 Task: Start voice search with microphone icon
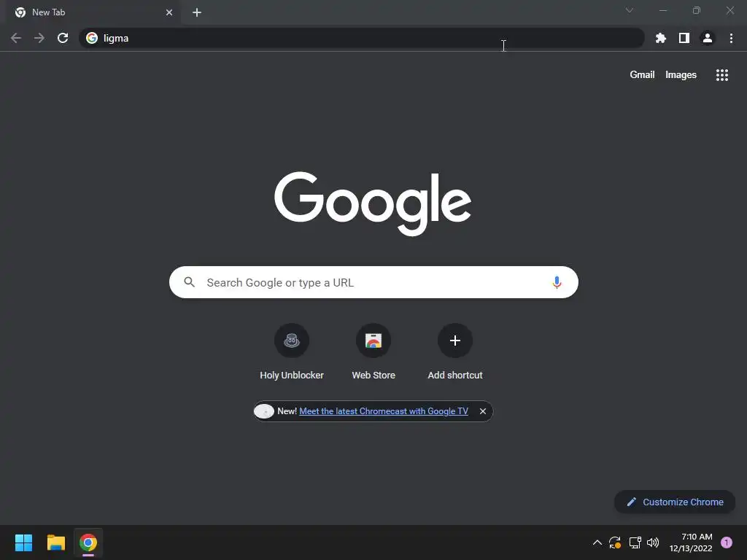tap(557, 282)
